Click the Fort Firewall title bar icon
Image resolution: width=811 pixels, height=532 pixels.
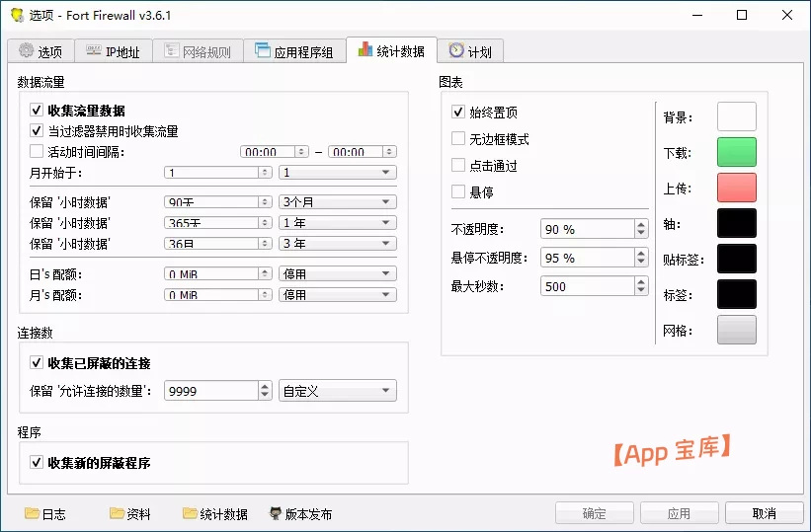[18, 15]
